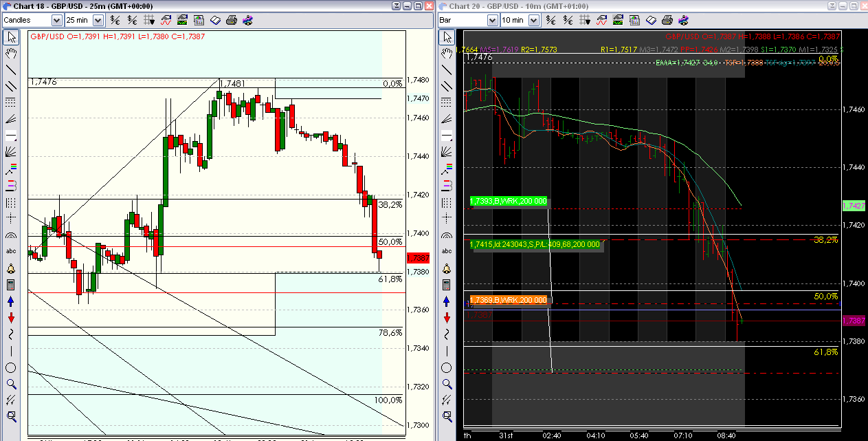868x441 pixels.
Task: Click the red 1,7387 price tag on Chart 18 axis
Action: click(419, 258)
